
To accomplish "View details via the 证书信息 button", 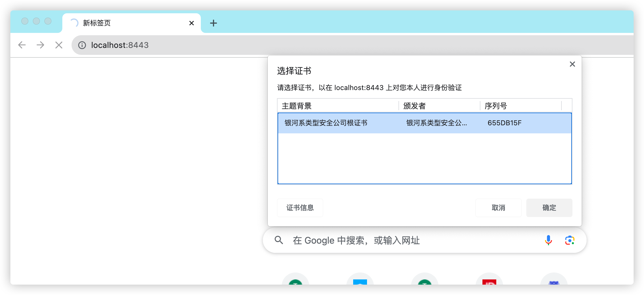I will 300,208.
